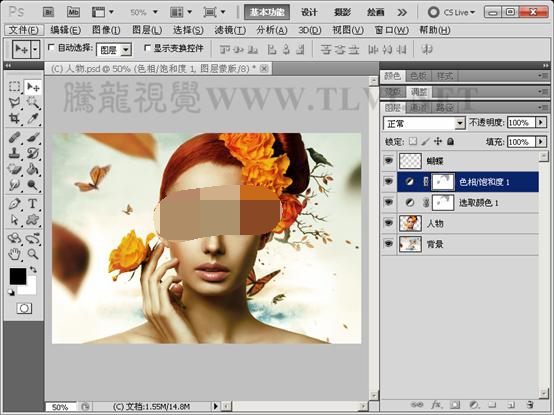554x415 pixels.
Task: Select the Pen tool
Action: pyautogui.click(x=14, y=203)
